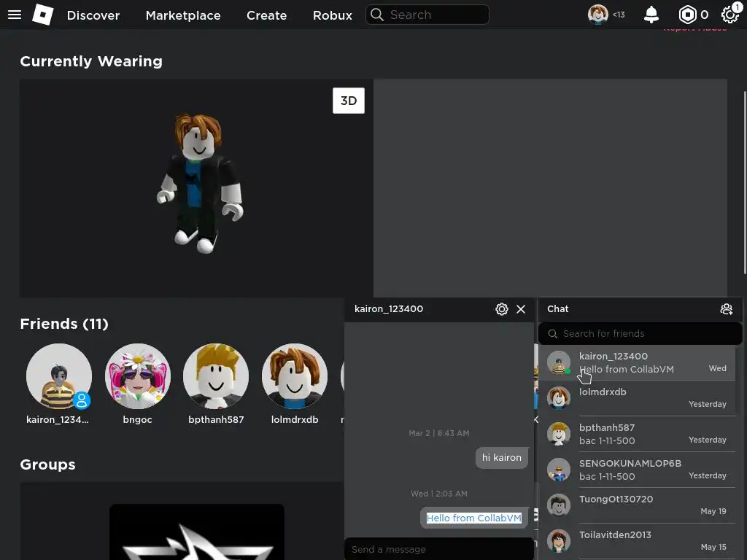
Task: Open kairon_123400 conversation in chat list
Action: pos(637,363)
